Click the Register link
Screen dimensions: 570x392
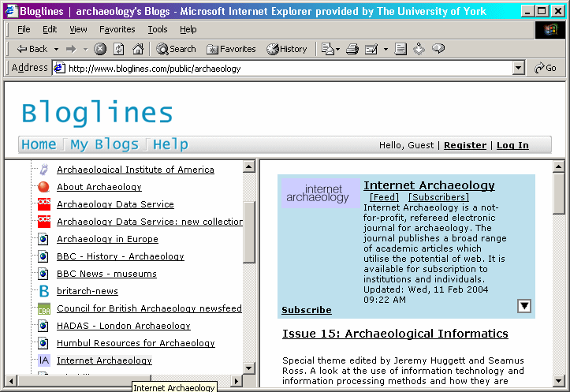click(x=465, y=145)
